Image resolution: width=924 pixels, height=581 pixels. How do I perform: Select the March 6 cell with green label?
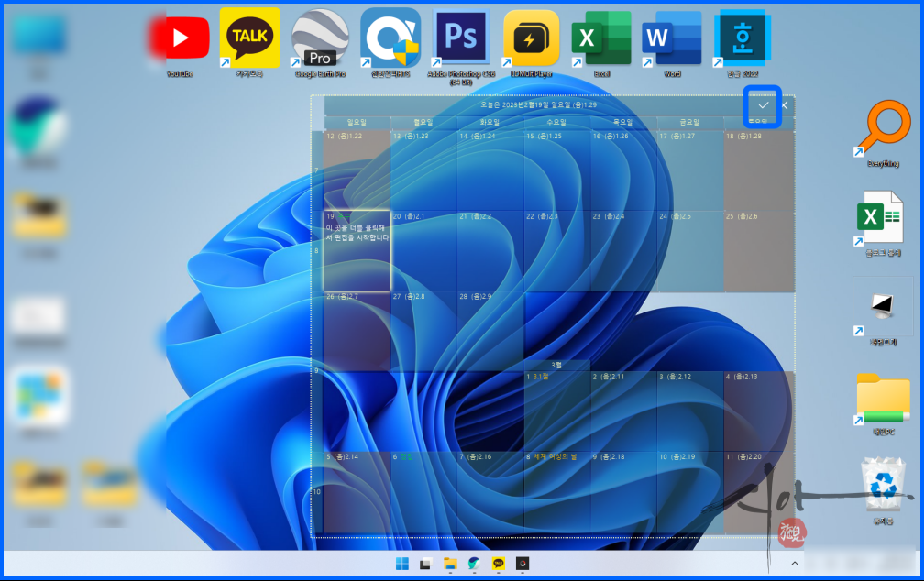pyautogui.click(x=423, y=492)
